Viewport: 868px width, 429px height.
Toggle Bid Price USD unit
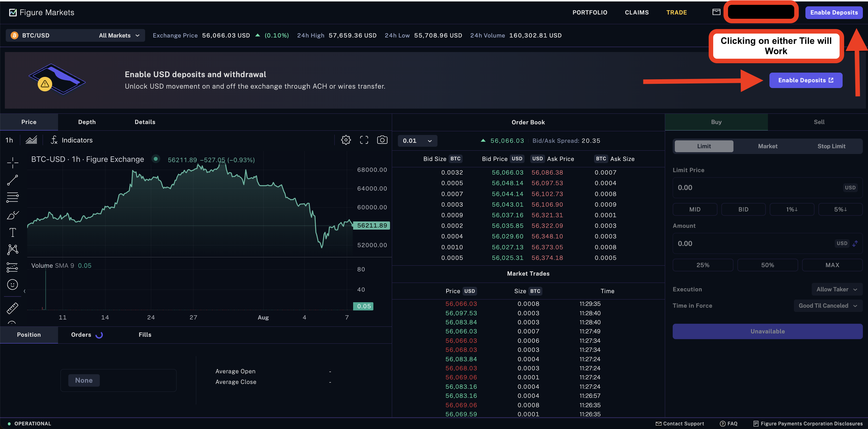point(517,159)
